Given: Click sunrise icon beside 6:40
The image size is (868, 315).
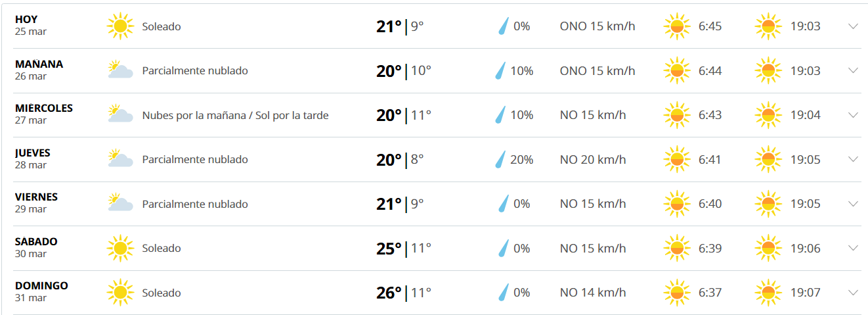Looking at the screenshot, I should (x=677, y=204).
